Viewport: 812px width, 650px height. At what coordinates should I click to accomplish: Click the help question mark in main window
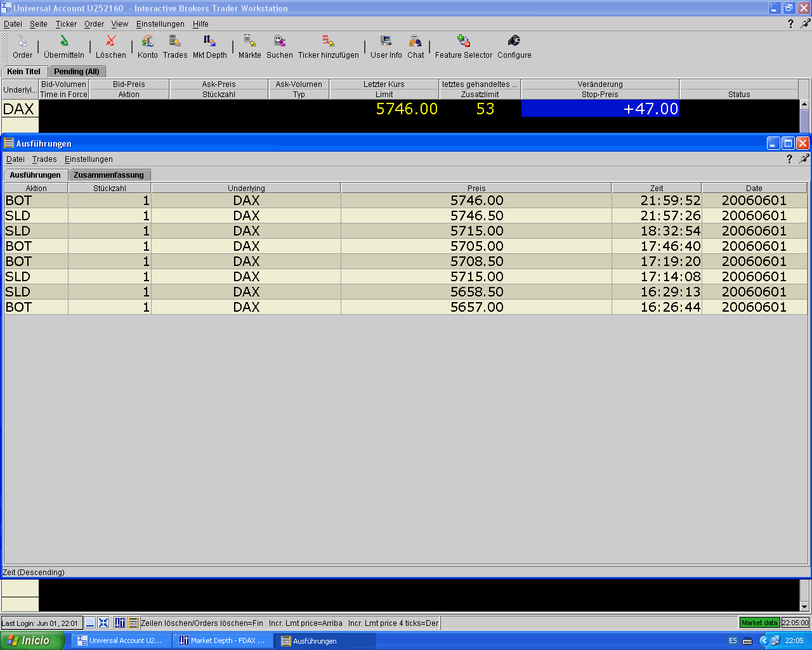(790, 23)
